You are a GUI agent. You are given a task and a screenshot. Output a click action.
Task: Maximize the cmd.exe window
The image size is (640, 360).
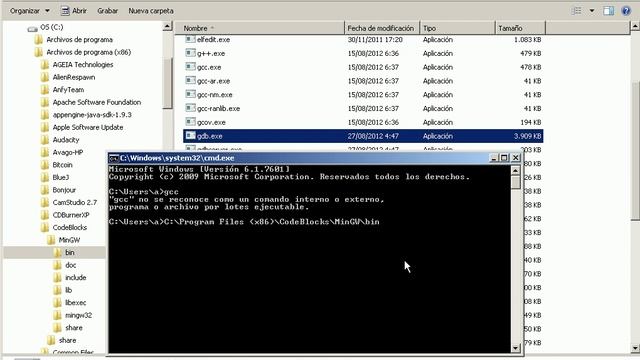click(504, 158)
